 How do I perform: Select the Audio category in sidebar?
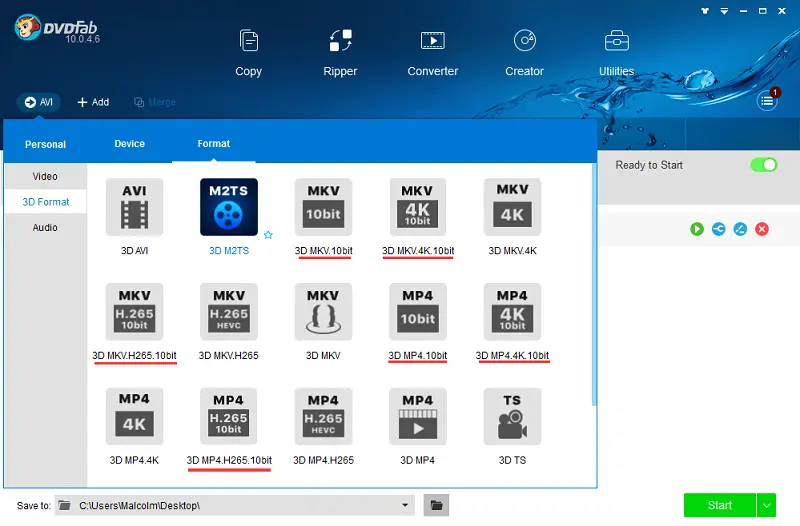click(x=45, y=227)
